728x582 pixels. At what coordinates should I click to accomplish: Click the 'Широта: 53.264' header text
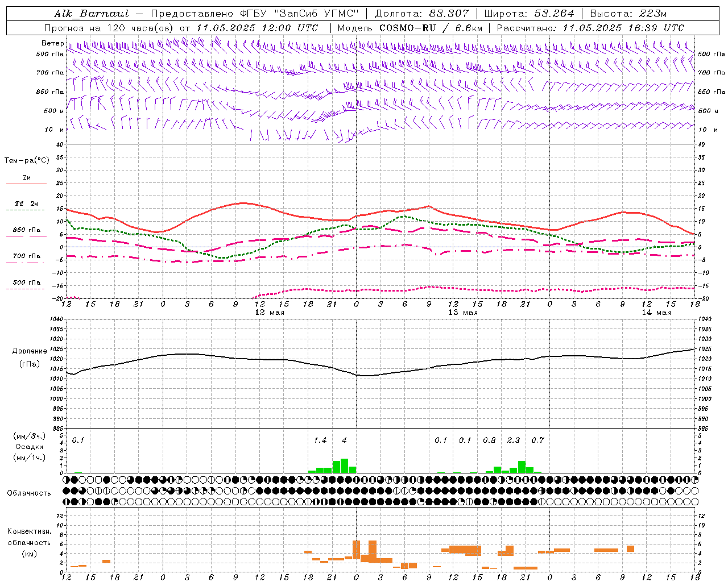pos(530,14)
